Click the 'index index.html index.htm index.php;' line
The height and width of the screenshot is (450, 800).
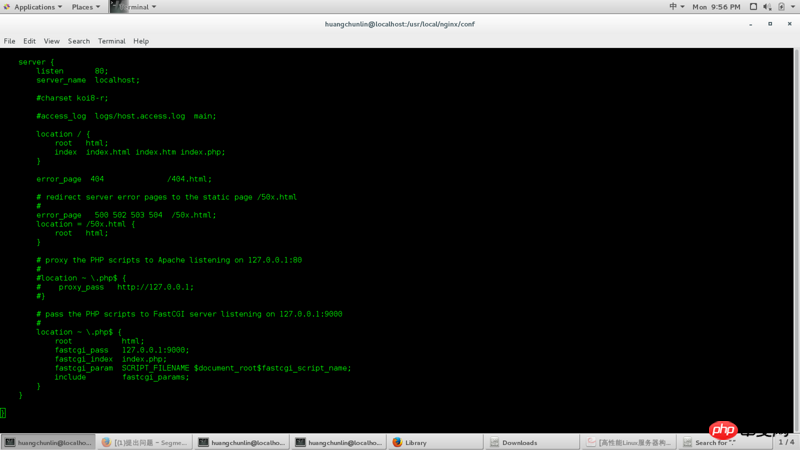click(140, 152)
